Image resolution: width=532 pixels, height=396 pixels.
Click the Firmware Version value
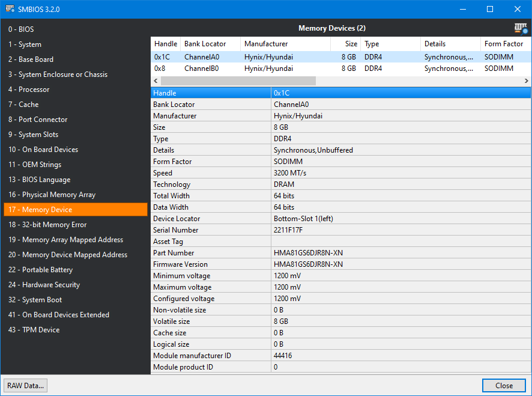308,264
